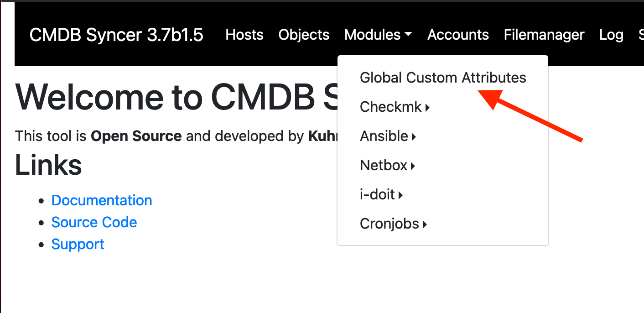This screenshot has width=644, height=313.
Task: Follow the Source Code link
Action: (x=94, y=222)
